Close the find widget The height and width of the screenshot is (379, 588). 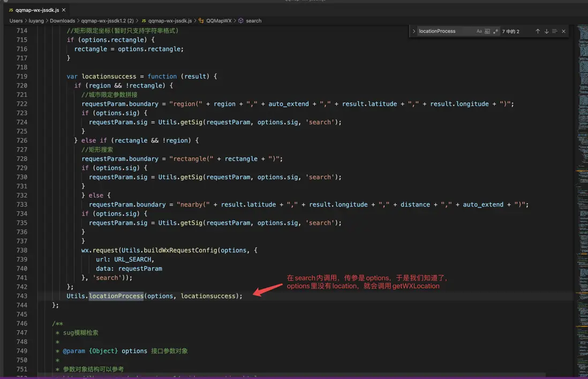(563, 32)
